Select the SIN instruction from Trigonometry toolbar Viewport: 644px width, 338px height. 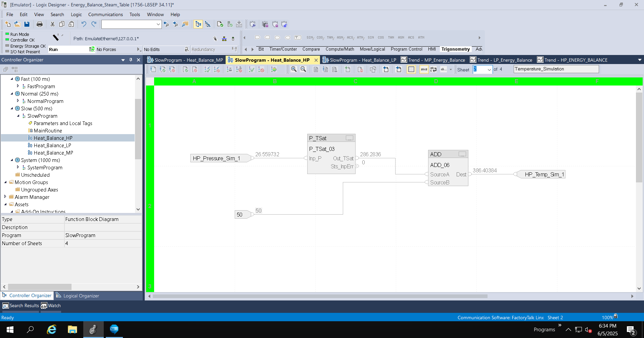(371, 37)
